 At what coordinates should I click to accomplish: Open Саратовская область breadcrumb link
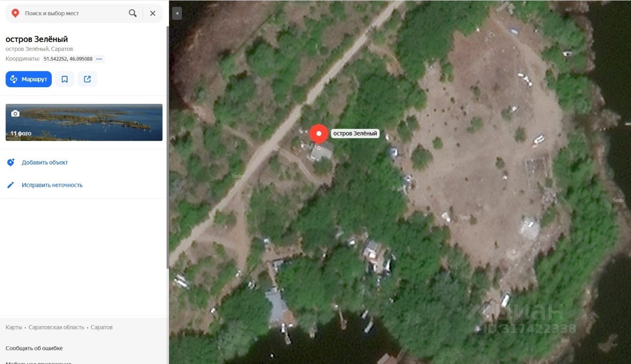pyautogui.click(x=56, y=327)
